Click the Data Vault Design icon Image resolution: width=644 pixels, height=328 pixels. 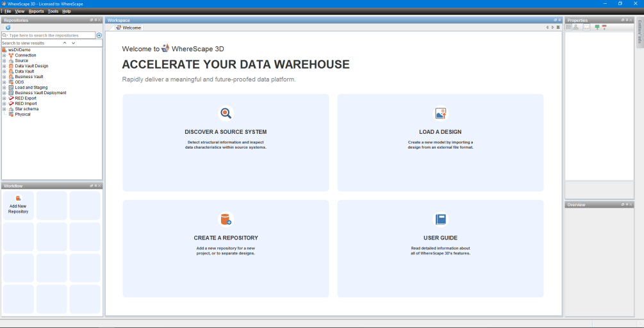11,66
